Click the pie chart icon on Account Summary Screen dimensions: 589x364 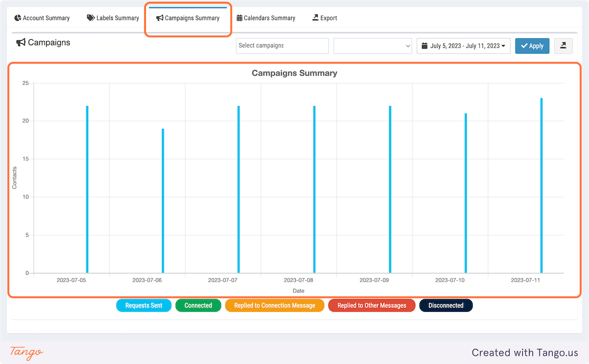[x=18, y=18]
